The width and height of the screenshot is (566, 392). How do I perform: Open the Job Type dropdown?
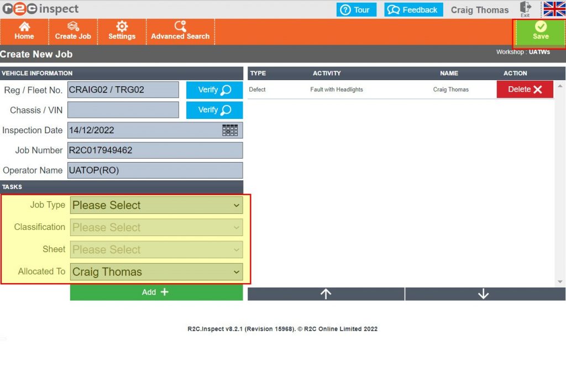coord(156,205)
